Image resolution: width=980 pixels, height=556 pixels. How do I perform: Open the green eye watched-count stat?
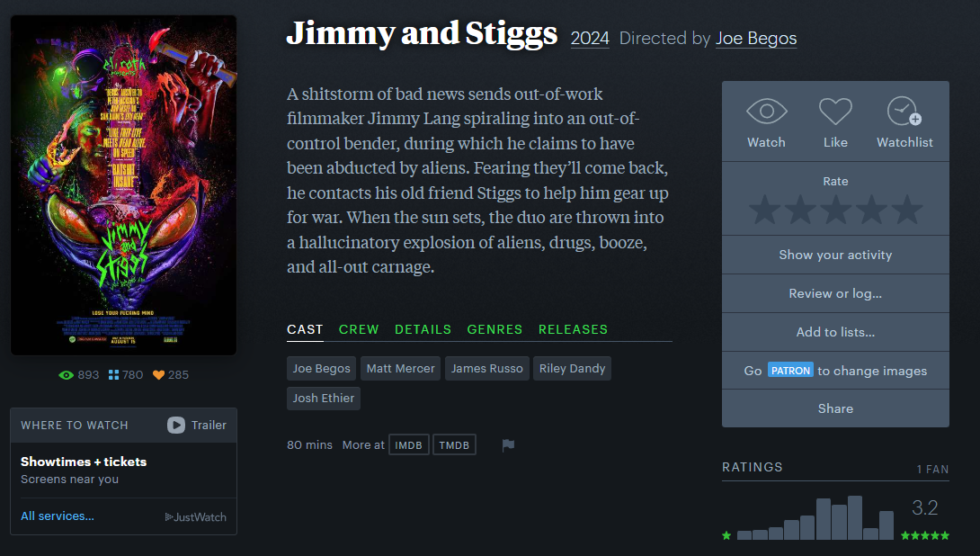tap(66, 375)
